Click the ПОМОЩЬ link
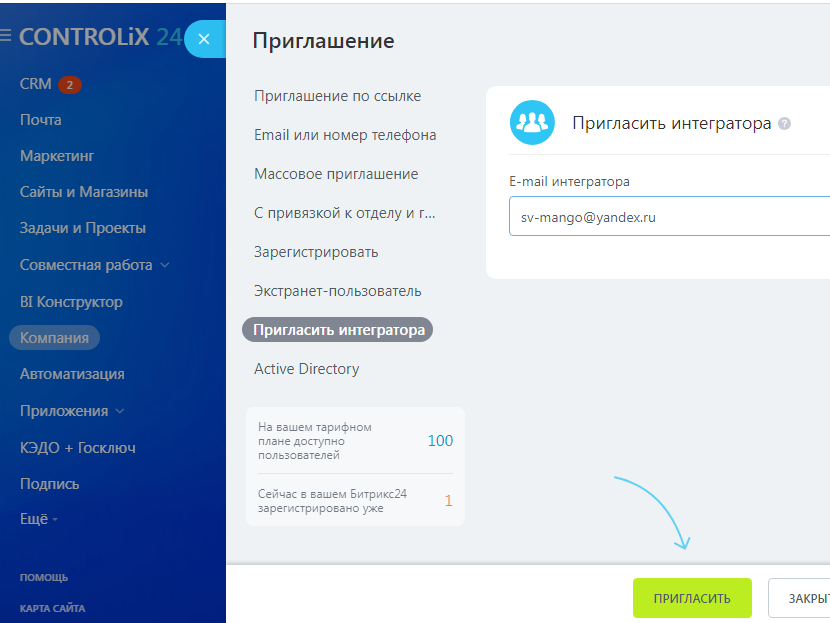Screen dimensions: 830x623 44,577
